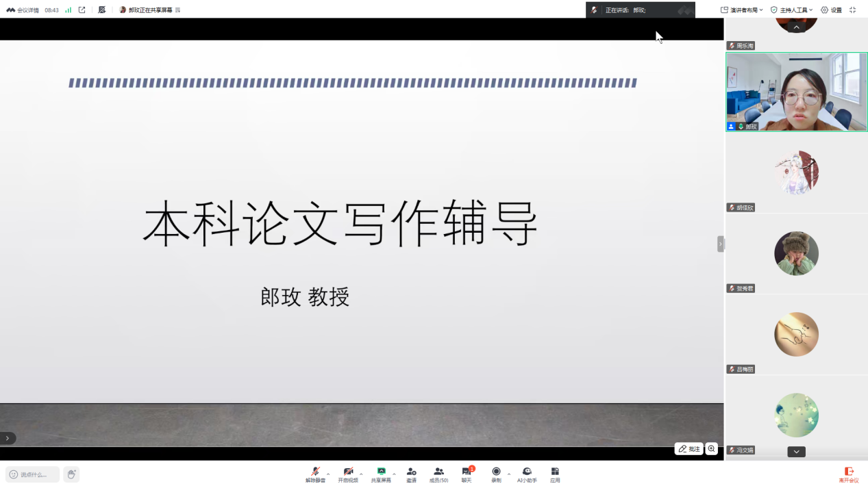Click the 邀请 invite icon
Viewport: 868px width, 488px height.
click(x=411, y=474)
